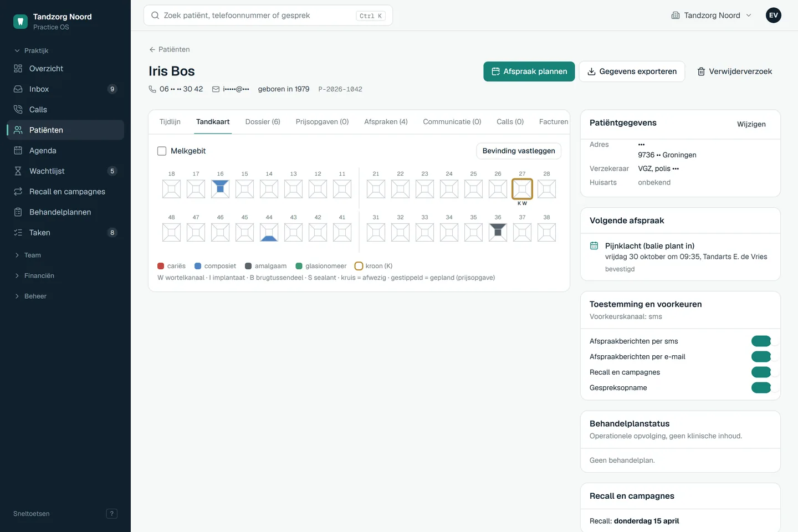Toggle Afspraakberichten per e-mail switch
798x532 pixels.
tap(761, 357)
